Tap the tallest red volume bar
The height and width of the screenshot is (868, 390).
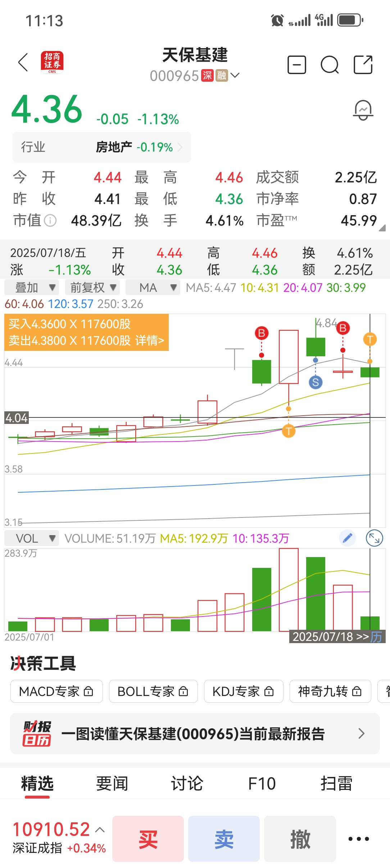(289, 589)
